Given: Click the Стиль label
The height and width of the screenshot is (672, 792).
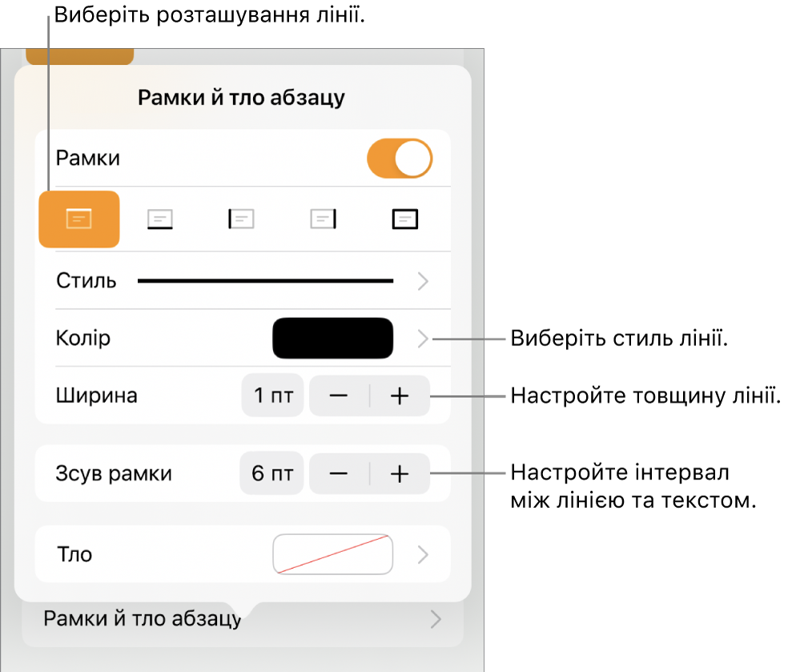Looking at the screenshot, I should 86,281.
